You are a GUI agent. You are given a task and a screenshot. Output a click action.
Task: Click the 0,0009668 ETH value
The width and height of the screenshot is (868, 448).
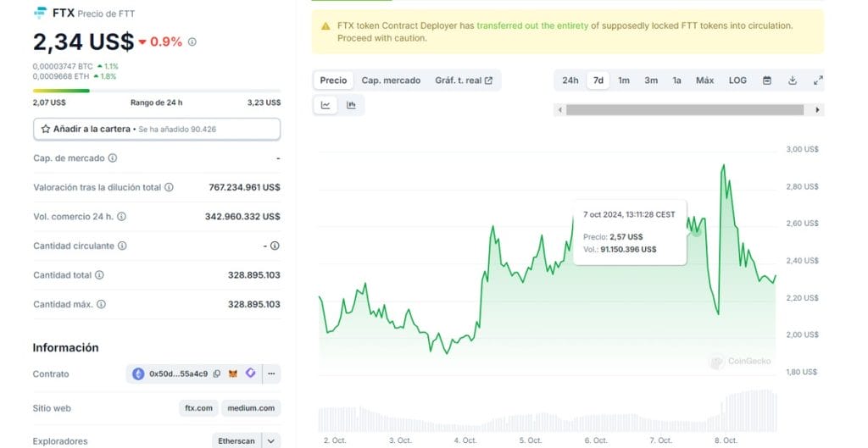click(61, 76)
